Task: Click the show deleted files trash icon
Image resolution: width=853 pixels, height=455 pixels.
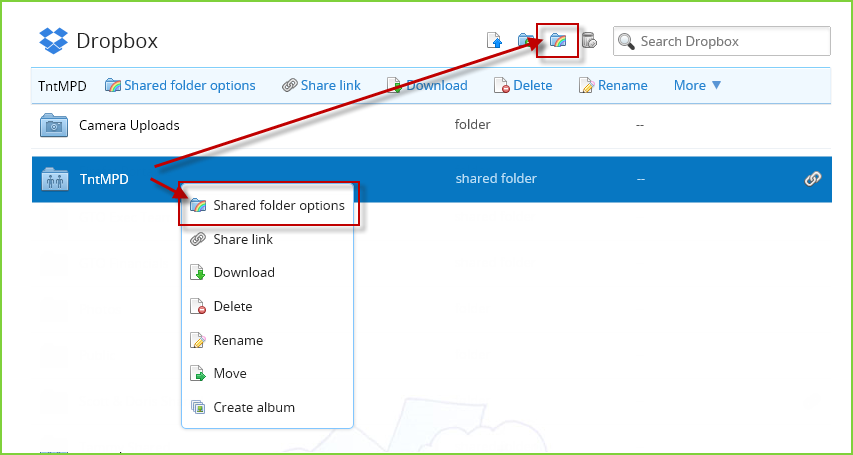Action: 589,40
